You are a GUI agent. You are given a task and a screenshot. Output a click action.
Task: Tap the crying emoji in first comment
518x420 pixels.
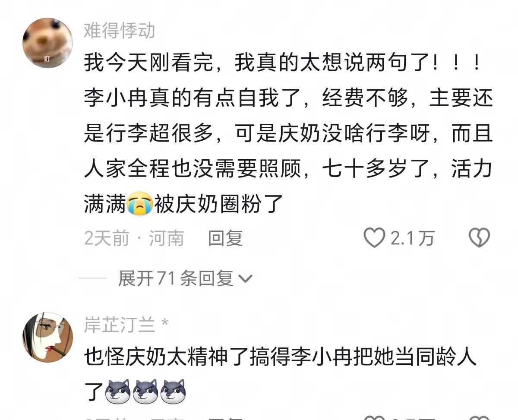pos(140,204)
